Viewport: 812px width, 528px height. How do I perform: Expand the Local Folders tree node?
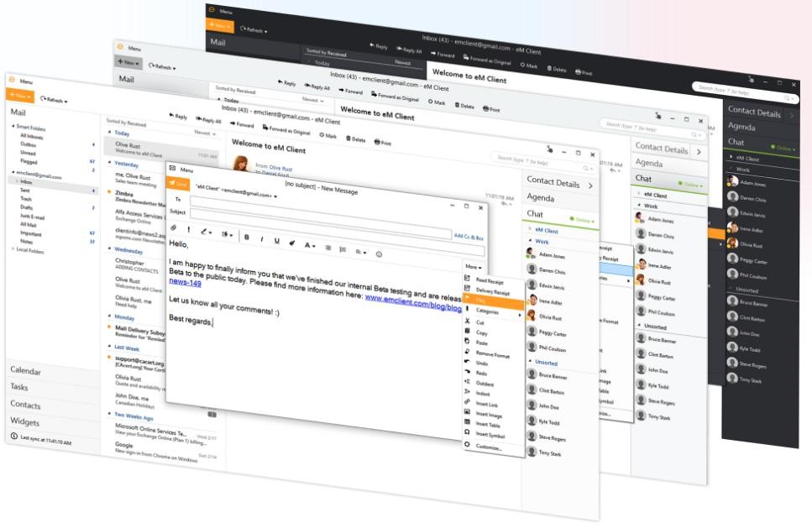click(x=13, y=249)
